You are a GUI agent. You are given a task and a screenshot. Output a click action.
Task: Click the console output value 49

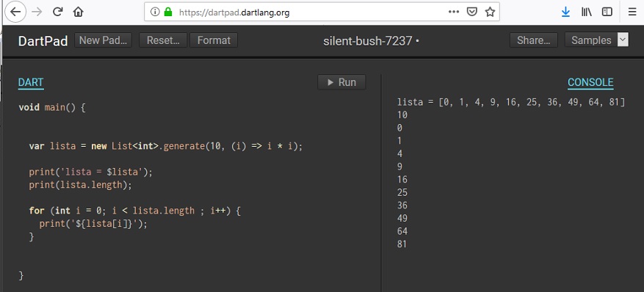(x=402, y=218)
